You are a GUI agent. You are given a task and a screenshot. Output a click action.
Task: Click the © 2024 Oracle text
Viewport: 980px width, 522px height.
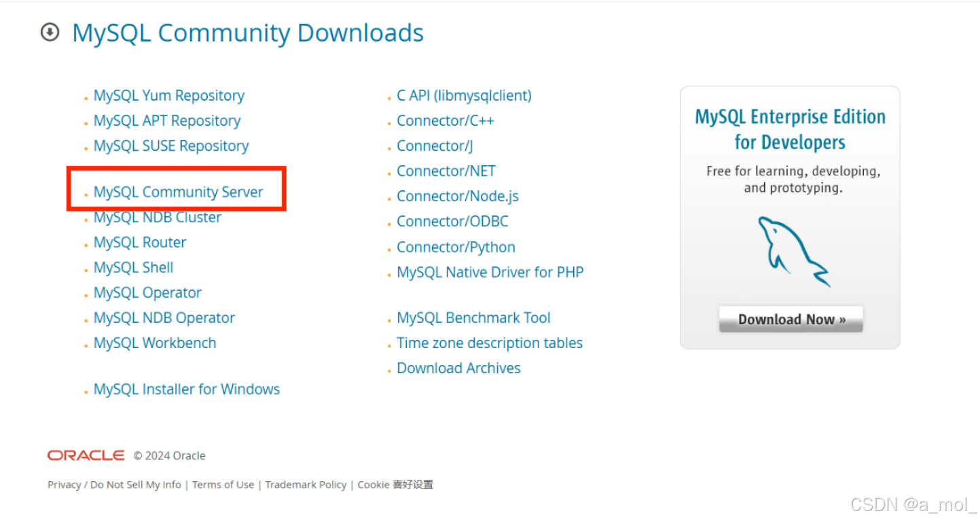[x=169, y=456]
